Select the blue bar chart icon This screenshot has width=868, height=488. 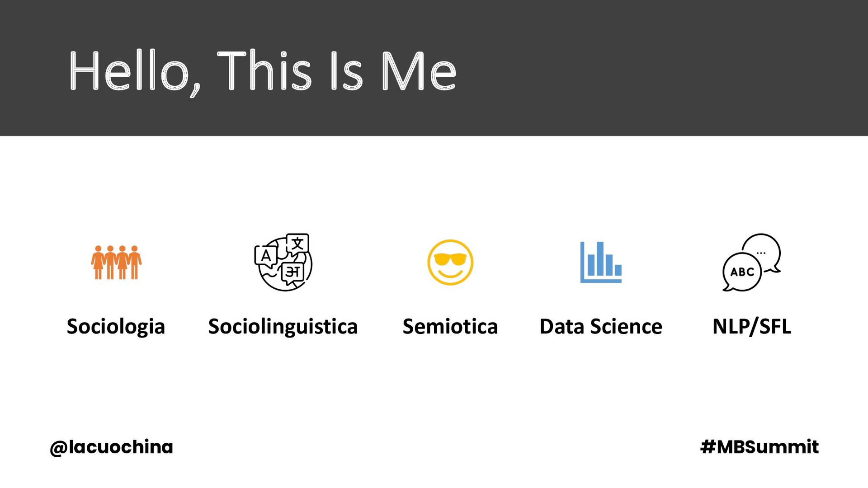[601, 262]
